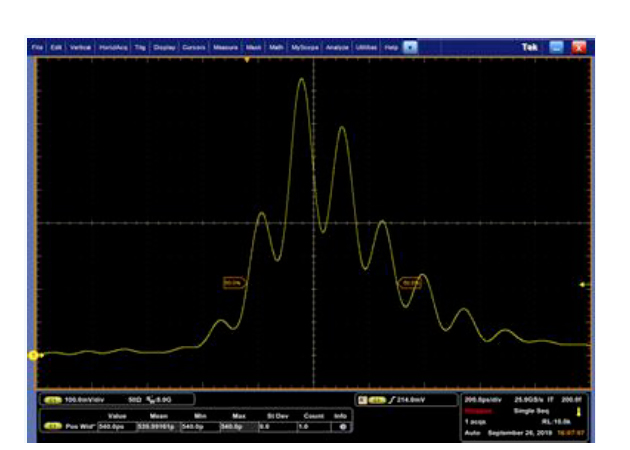Open the Display menu
Screen dimensions: 630x450
point(164,47)
